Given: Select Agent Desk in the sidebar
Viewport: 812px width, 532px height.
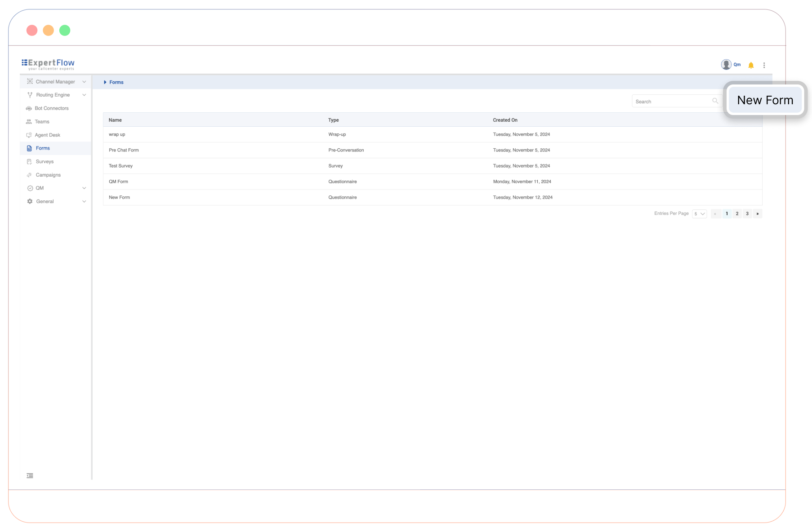Looking at the screenshot, I should pyautogui.click(x=47, y=135).
